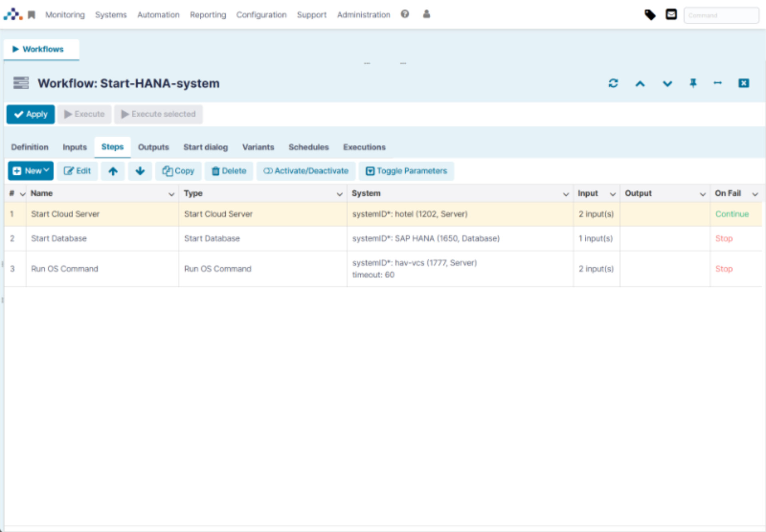Go to next workflow with down chevron
Viewport: 766px width, 532px height.
pyautogui.click(x=667, y=84)
